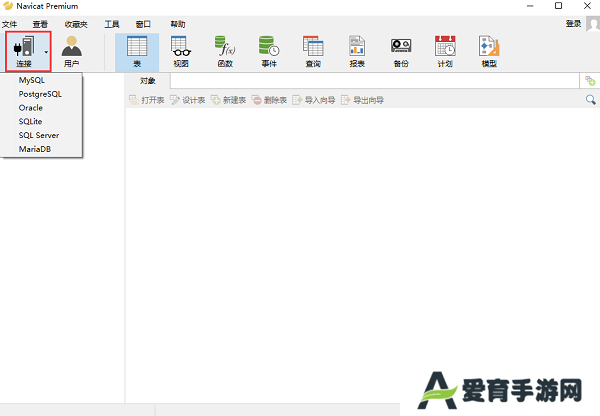The height and width of the screenshot is (416, 600).
Task: Click the user avatar icon
Action: tap(593, 24)
